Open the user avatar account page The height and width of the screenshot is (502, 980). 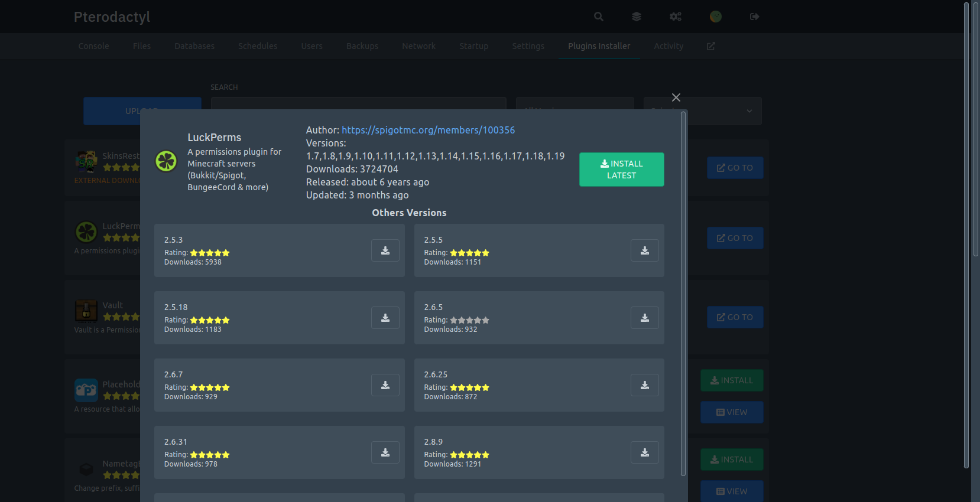[x=716, y=17]
